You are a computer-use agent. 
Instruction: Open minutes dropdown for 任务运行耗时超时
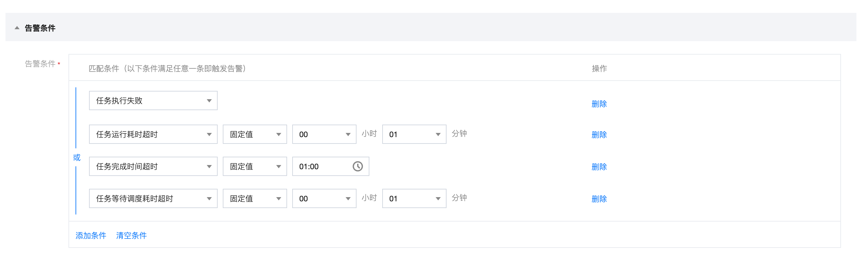(x=414, y=135)
